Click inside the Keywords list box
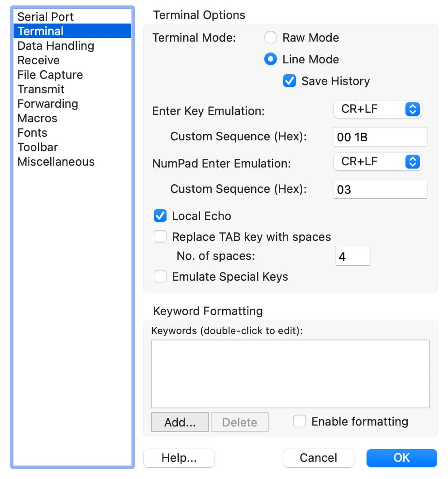Screen dimensions: 448x479 (x=291, y=374)
